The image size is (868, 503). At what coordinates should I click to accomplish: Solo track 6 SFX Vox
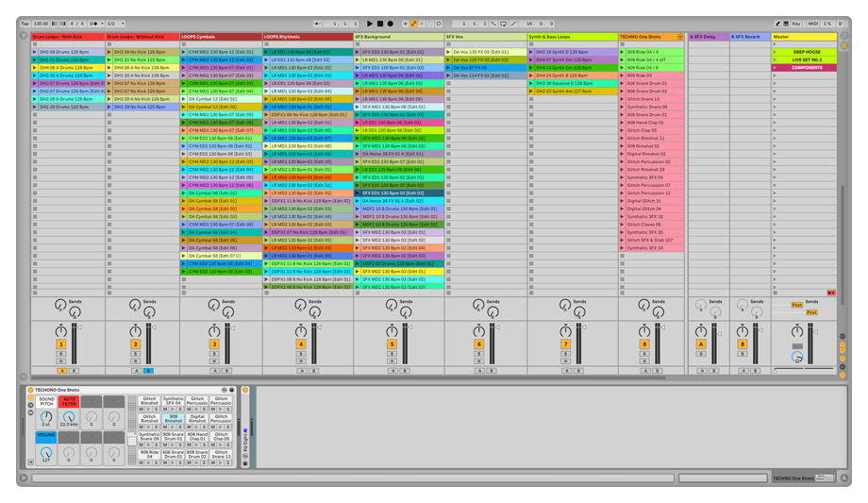479,354
